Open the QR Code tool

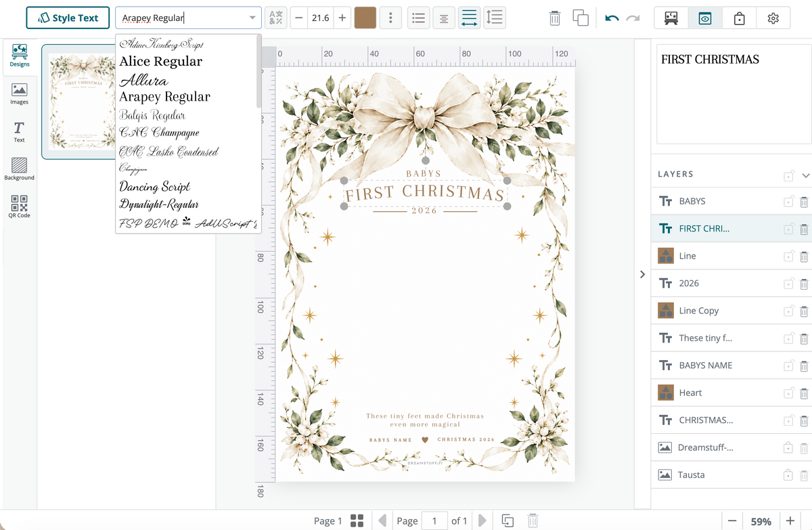pos(19,206)
